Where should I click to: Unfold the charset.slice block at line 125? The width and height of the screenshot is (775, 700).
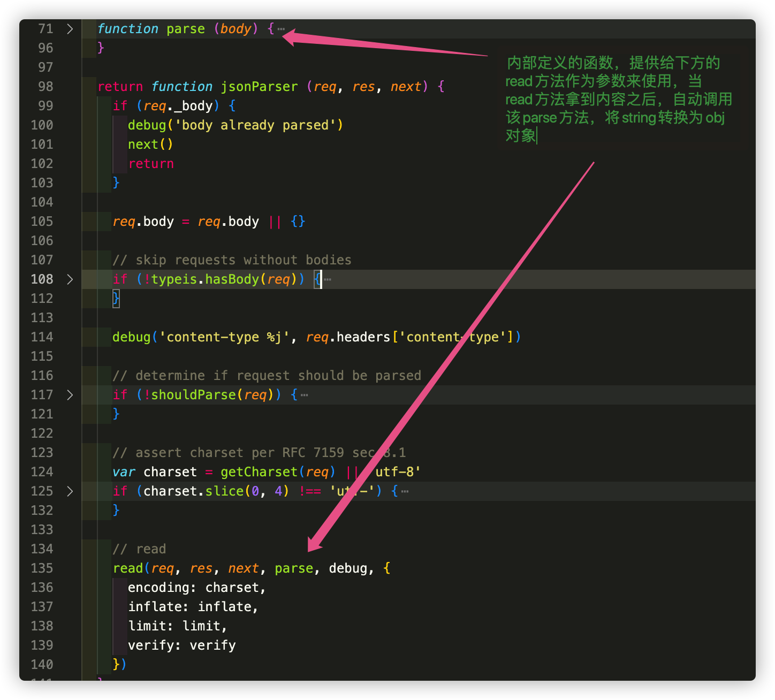[x=70, y=491]
